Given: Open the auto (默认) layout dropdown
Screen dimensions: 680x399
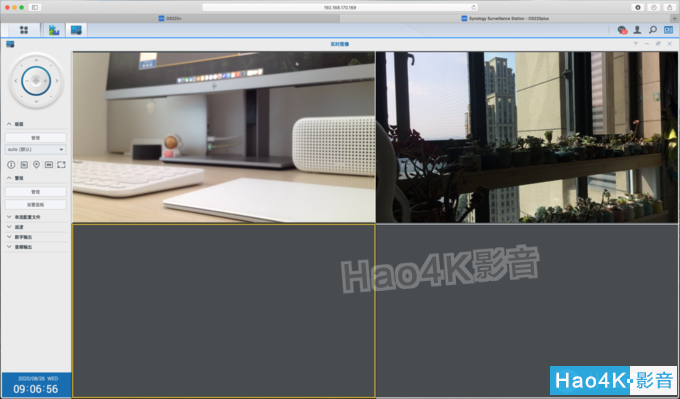Looking at the screenshot, I should point(36,150).
